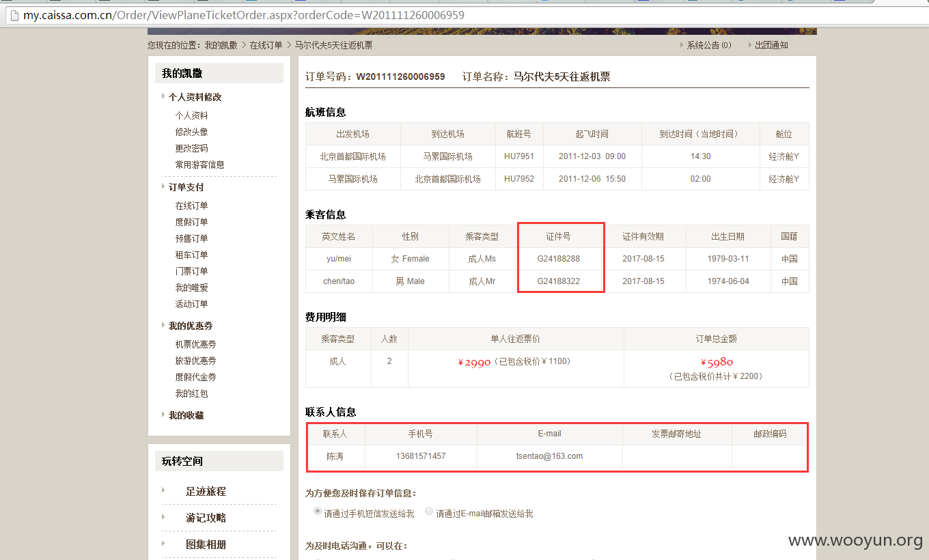
Task: Click the 我的凯撒 sidebar panel title
Action: pyautogui.click(x=182, y=73)
